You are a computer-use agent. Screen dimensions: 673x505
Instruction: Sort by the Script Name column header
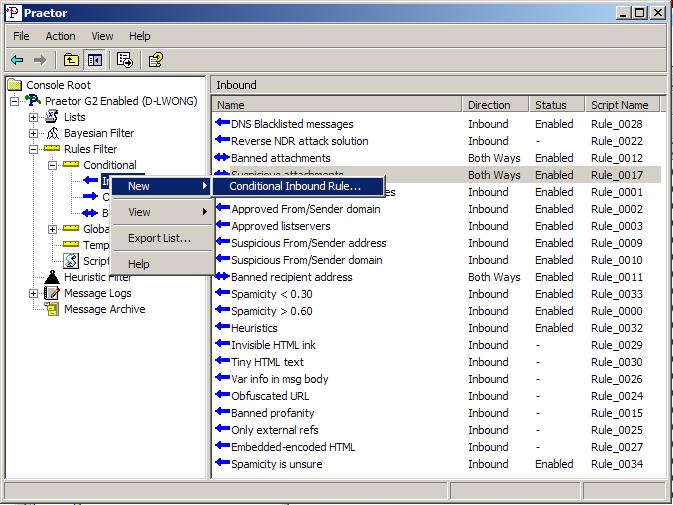(x=622, y=105)
